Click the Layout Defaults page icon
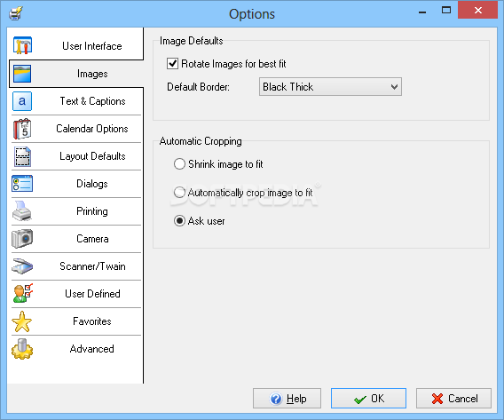The width and height of the screenshot is (504, 420). click(x=22, y=156)
